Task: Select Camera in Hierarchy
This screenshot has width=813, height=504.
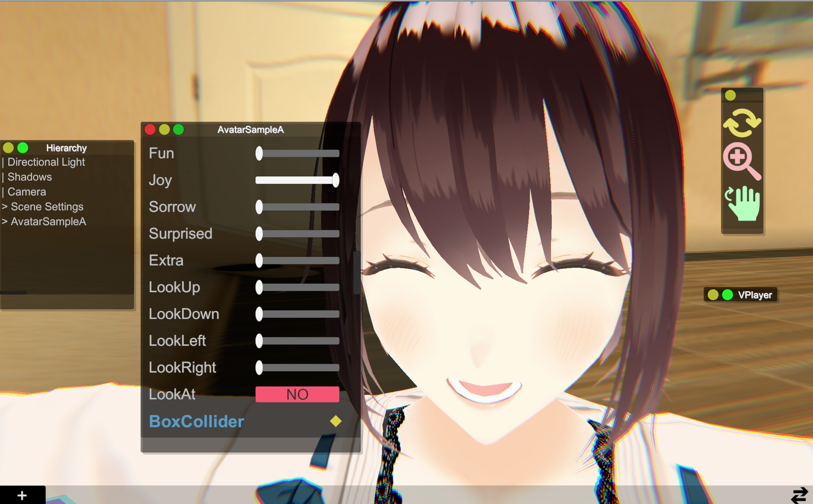Action: tap(27, 192)
